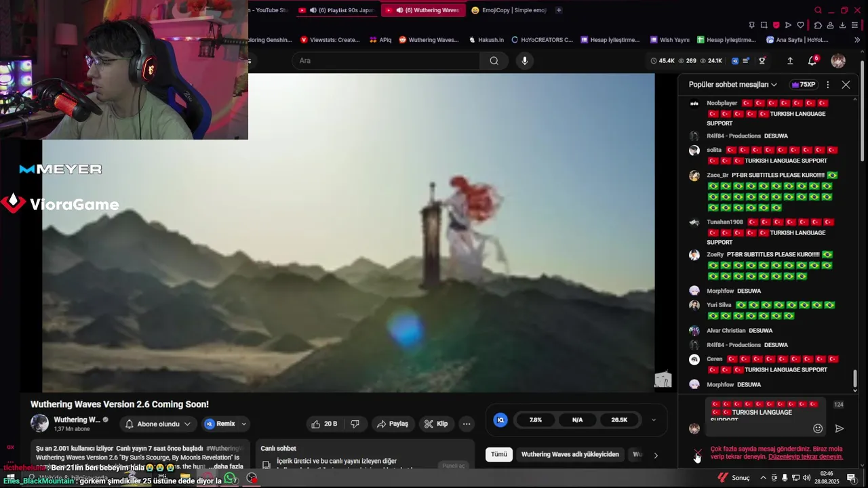Dislike the Wuthering Waves video
The height and width of the screenshot is (488, 868).
(355, 424)
